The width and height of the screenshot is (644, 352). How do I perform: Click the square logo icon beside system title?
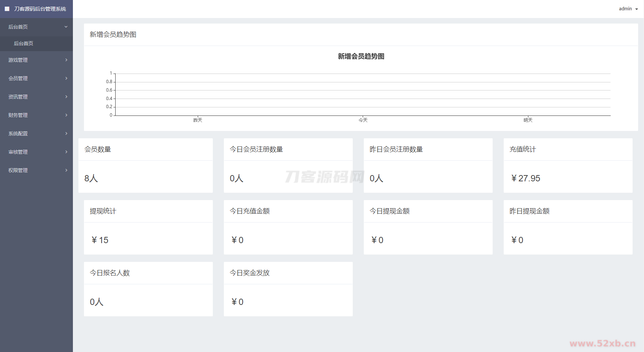click(x=7, y=9)
